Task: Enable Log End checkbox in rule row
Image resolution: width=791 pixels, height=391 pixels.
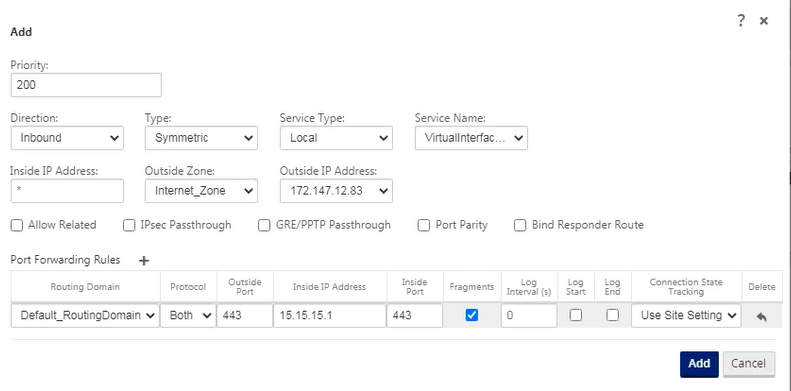Action: pyautogui.click(x=612, y=315)
